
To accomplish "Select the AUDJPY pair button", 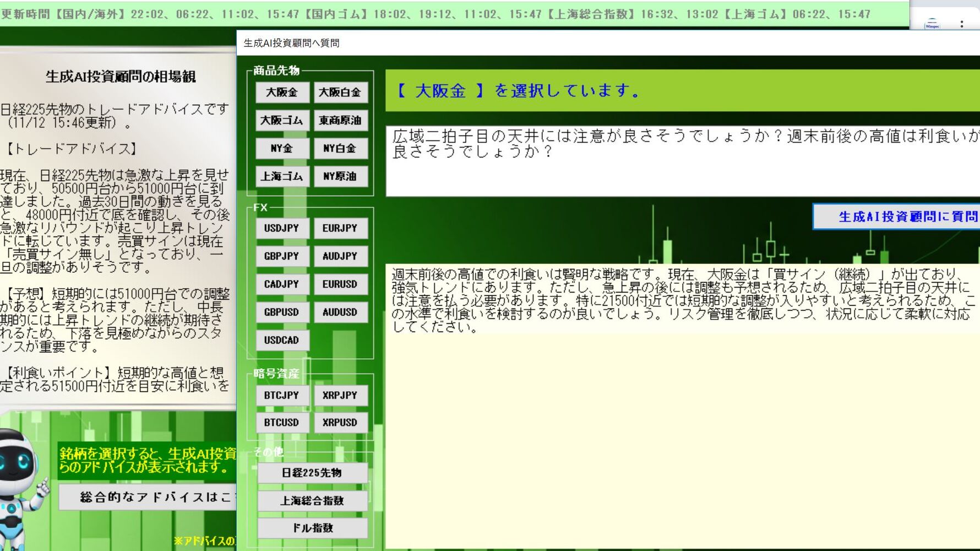I will (340, 256).
